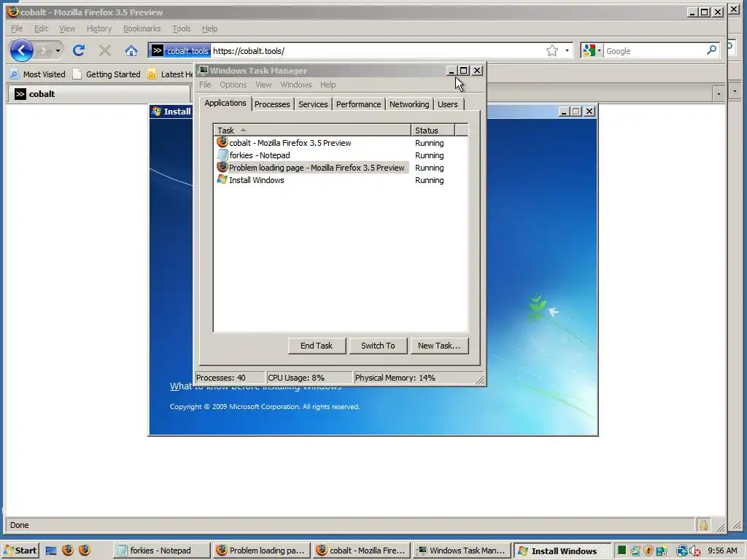Switch to the Processes tab
The image size is (747, 560).
tap(272, 104)
